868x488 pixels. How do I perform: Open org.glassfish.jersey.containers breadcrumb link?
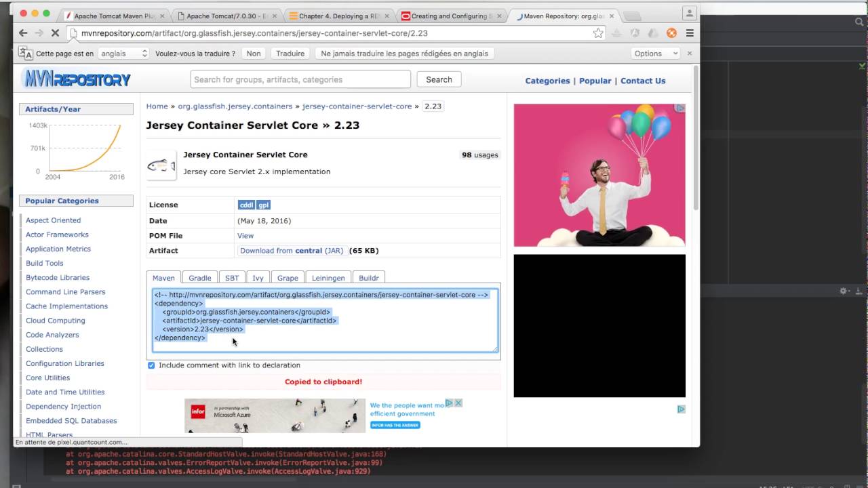click(x=235, y=106)
